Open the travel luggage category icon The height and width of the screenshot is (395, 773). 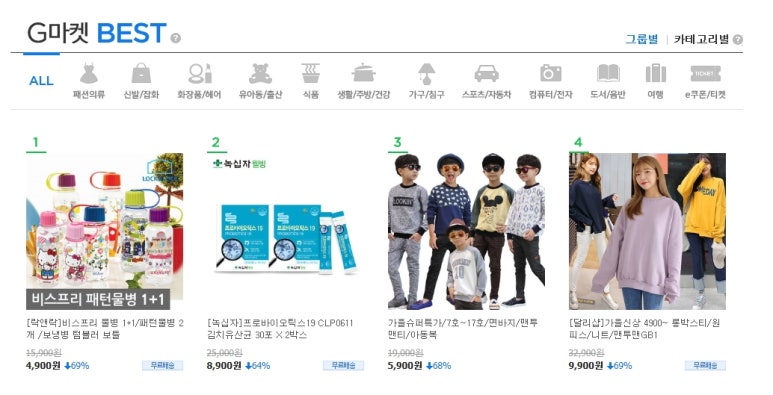(656, 73)
